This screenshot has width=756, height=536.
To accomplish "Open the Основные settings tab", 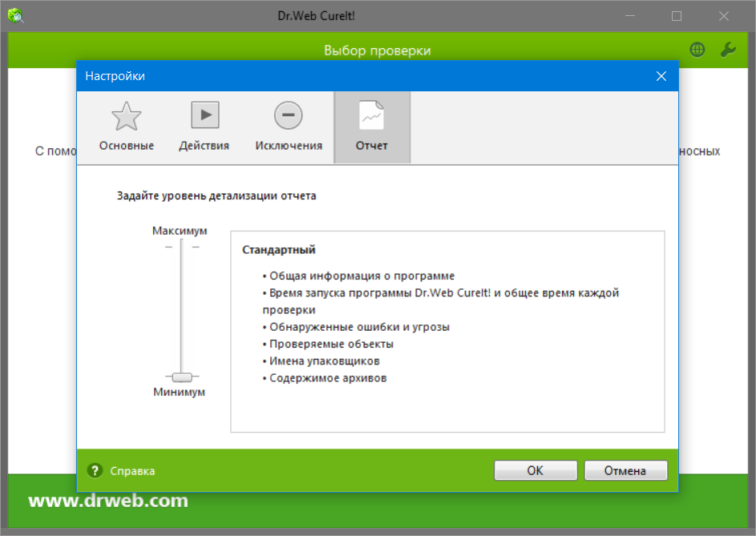I will (x=127, y=127).
